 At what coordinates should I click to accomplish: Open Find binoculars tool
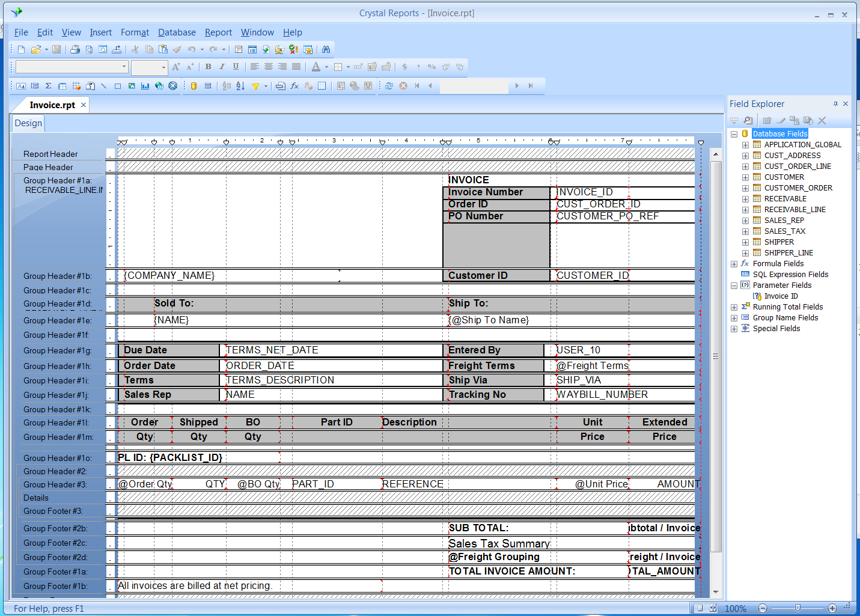(x=326, y=49)
